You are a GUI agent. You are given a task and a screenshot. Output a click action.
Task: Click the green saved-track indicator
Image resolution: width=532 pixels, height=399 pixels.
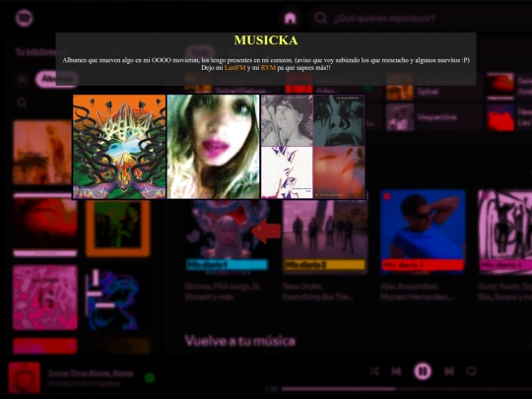click(150, 377)
